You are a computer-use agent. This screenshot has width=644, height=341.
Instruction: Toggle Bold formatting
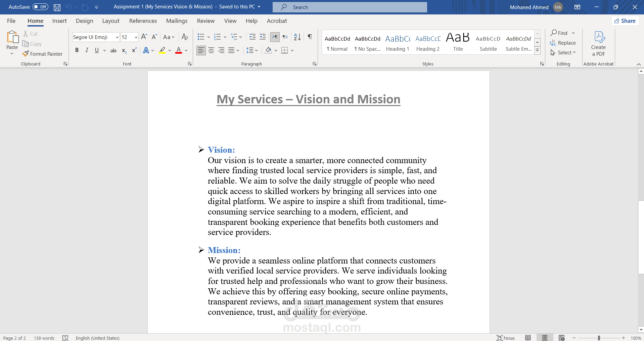tap(77, 50)
